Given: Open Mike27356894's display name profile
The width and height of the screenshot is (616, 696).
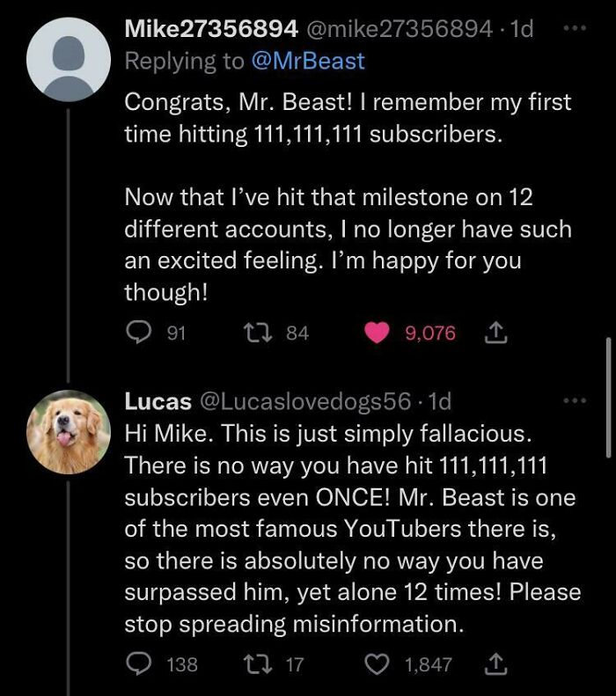Looking at the screenshot, I should tap(210, 29).
